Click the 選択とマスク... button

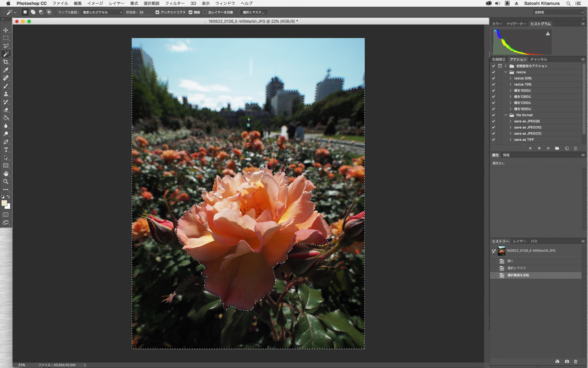pyautogui.click(x=253, y=12)
